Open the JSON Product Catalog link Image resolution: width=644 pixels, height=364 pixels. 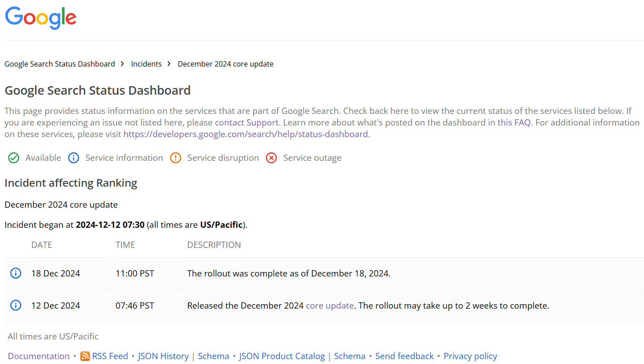tap(282, 356)
